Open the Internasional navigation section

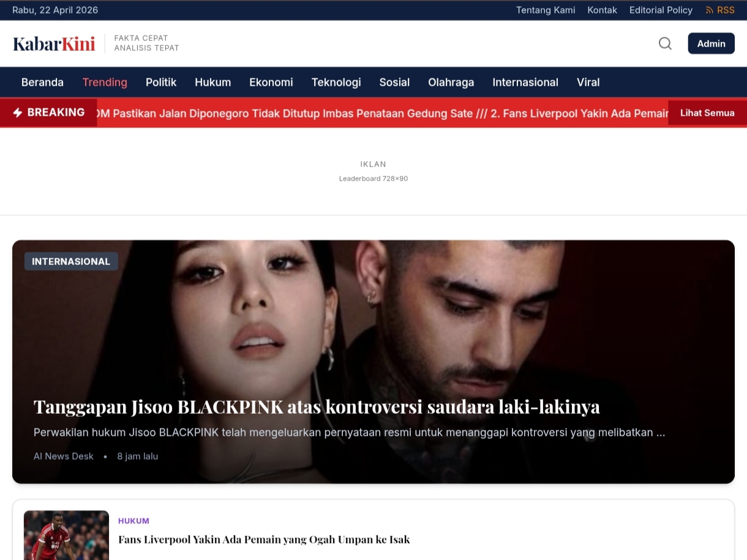point(525,82)
